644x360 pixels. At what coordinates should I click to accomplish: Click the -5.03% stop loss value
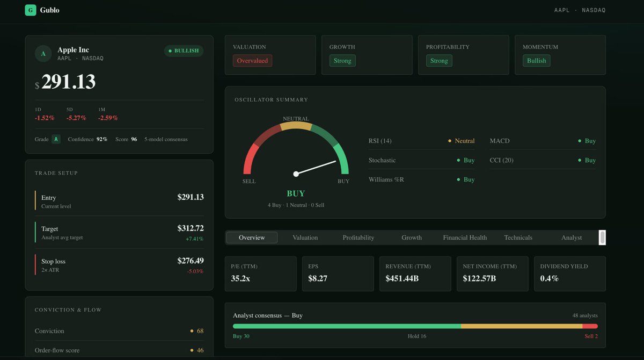point(195,271)
